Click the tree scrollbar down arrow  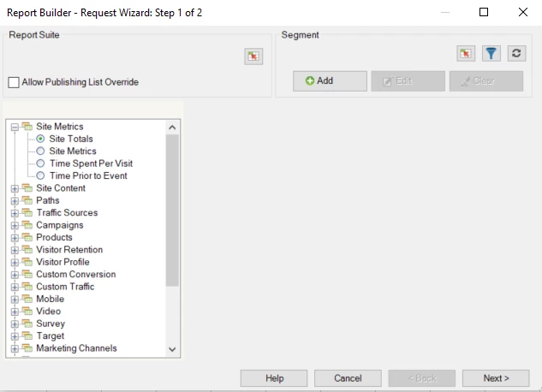pyautogui.click(x=172, y=349)
